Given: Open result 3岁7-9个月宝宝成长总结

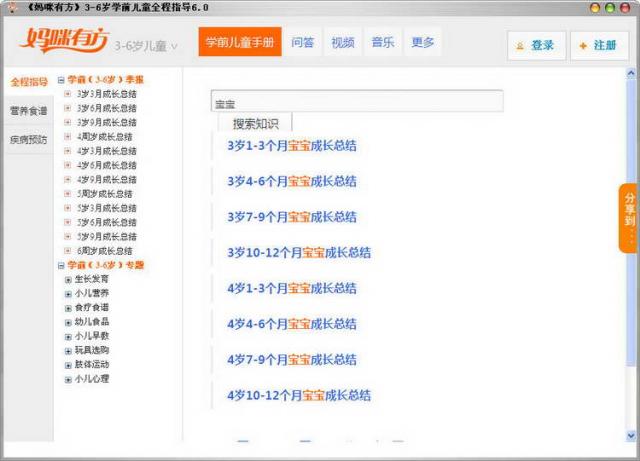Looking at the screenshot, I should coord(292,217).
